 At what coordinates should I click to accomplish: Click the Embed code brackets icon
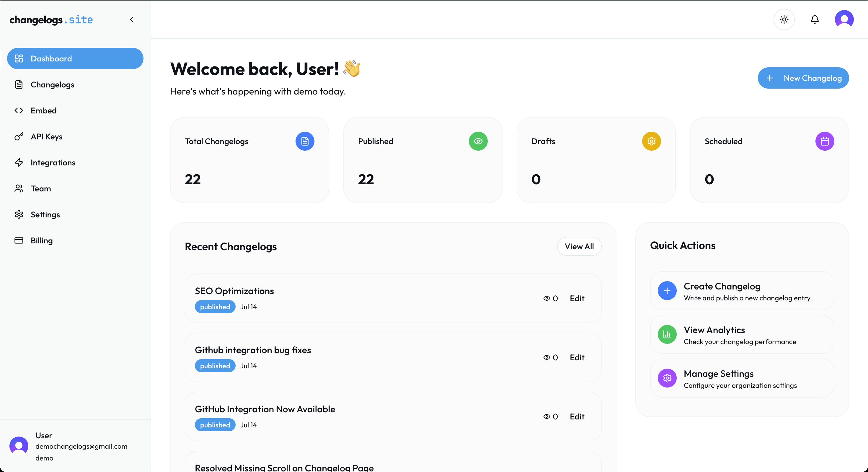point(19,110)
